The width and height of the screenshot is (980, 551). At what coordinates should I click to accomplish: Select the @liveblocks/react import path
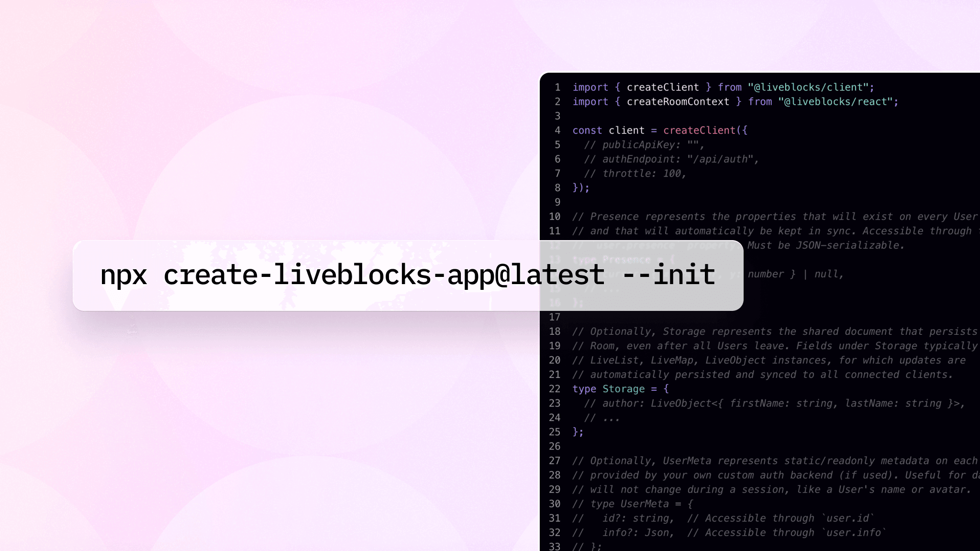835,101
